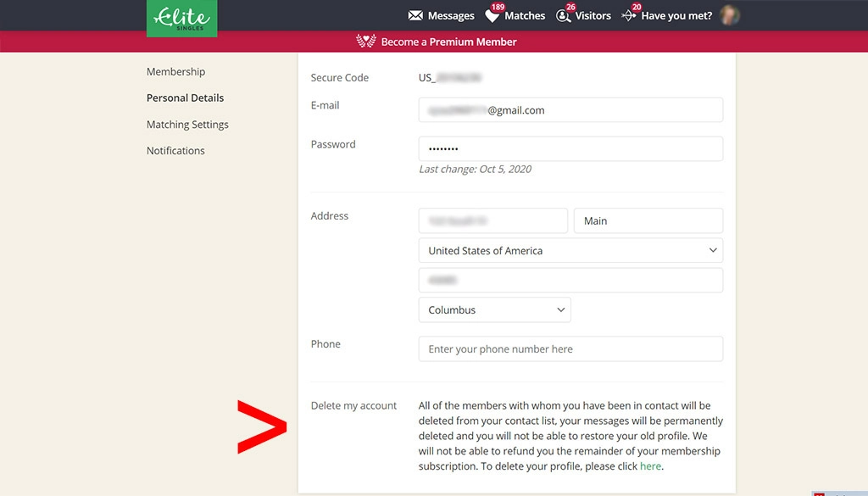The image size is (868, 496).
Task: Open the Columbus city dropdown
Action: [x=494, y=309]
